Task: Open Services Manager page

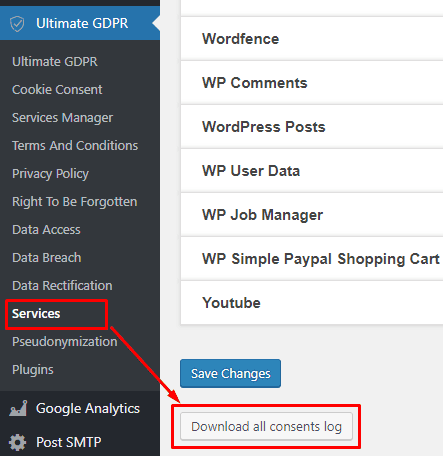Action: point(62,118)
